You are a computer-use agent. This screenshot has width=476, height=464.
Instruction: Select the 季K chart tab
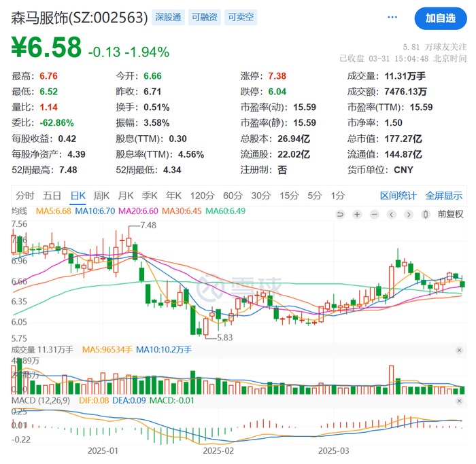click(150, 196)
